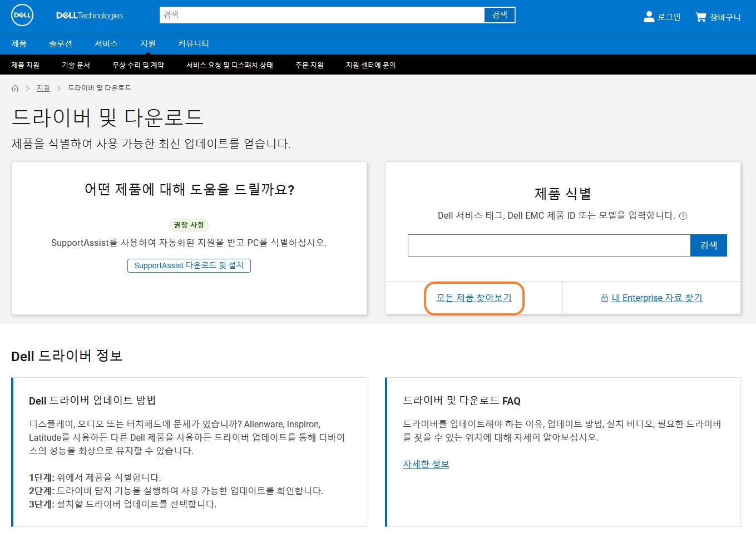Click the Dell Technologies logo

(89, 15)
